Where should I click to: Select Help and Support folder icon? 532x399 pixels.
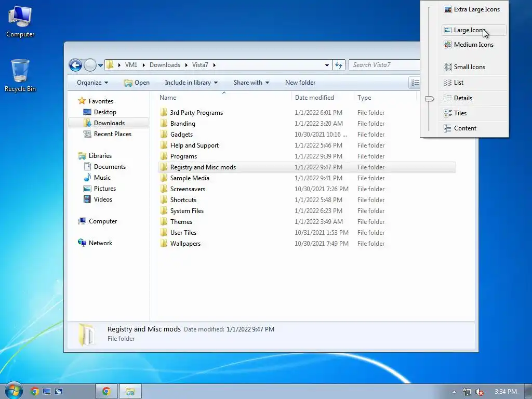164,145
